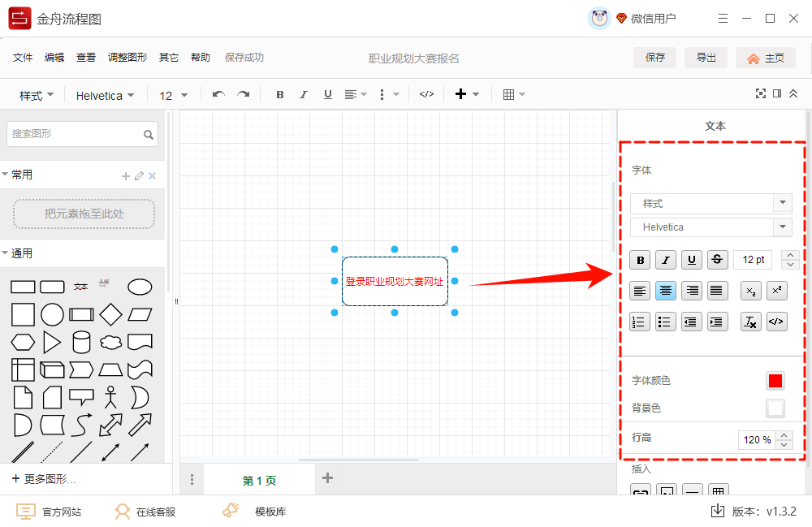The height and width of the screenshot is (527, 812).
Task: Toggle italic in the text panel
Action: 666,259
